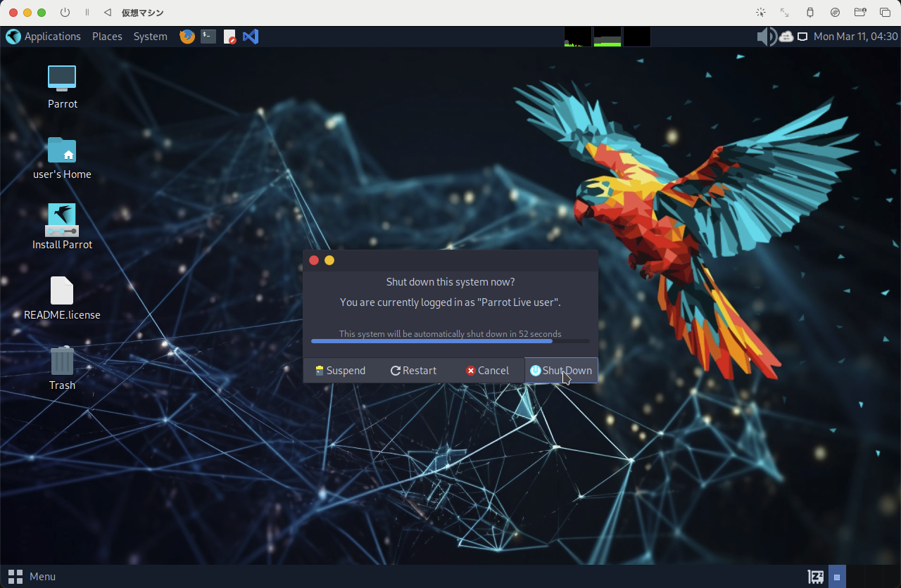901x588 pixels.
Task: Click the VM power icon in title bar
Action: pyautogui.click(x=65, y=13)
